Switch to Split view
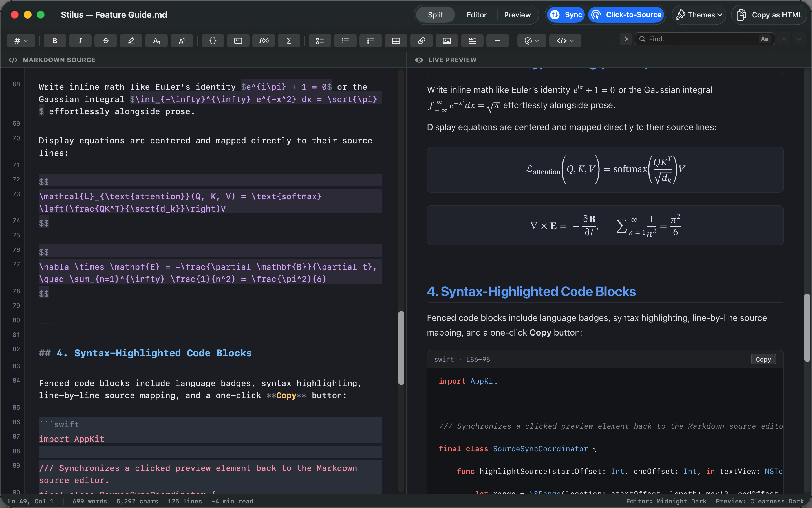This screenshot has width=812, height=508. [435, 15]
